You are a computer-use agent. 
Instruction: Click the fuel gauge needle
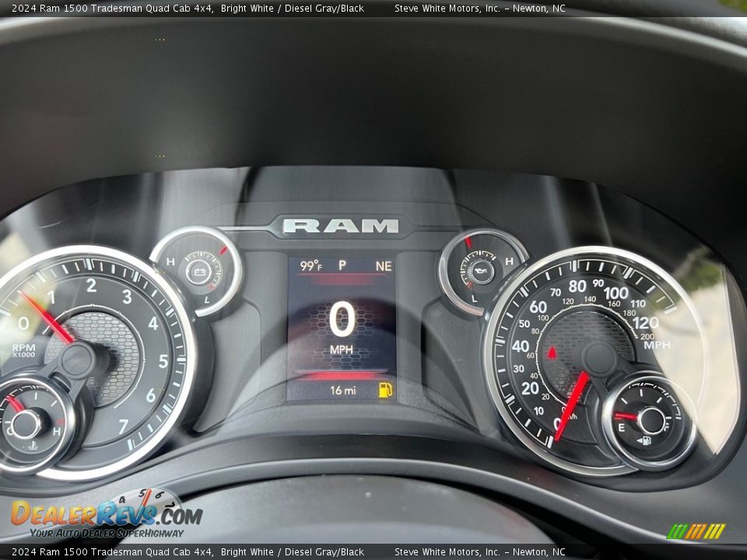point(626,416)
